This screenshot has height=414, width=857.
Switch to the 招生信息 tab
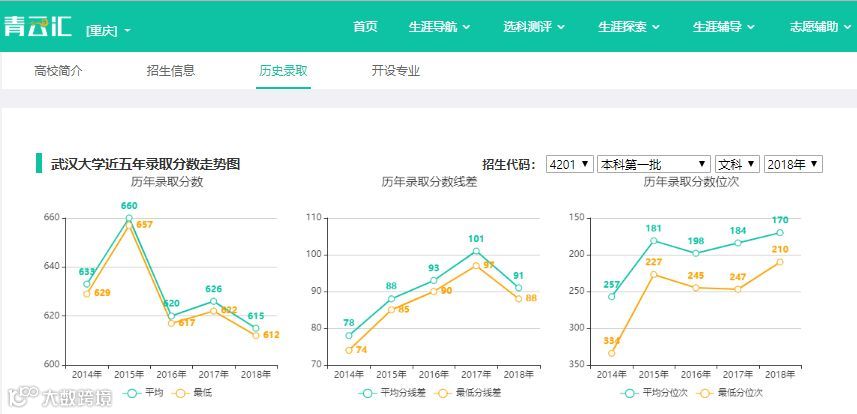tap(171, 71)
